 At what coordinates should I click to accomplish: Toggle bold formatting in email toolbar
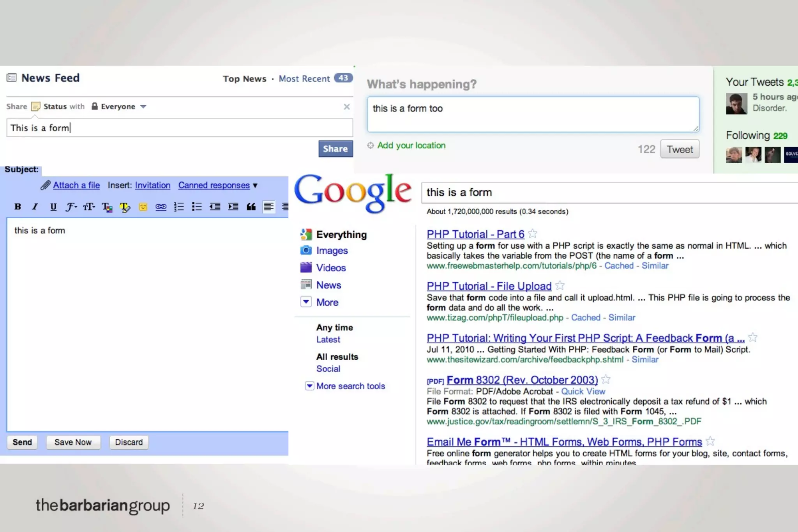click(18, 207)
